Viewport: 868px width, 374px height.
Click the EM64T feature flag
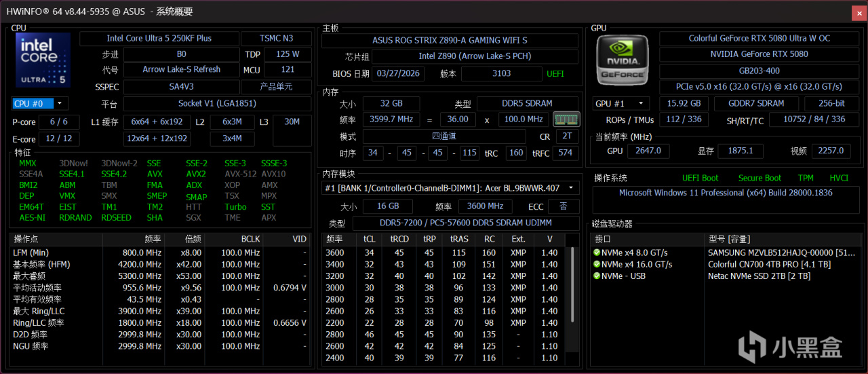point(31,207)
